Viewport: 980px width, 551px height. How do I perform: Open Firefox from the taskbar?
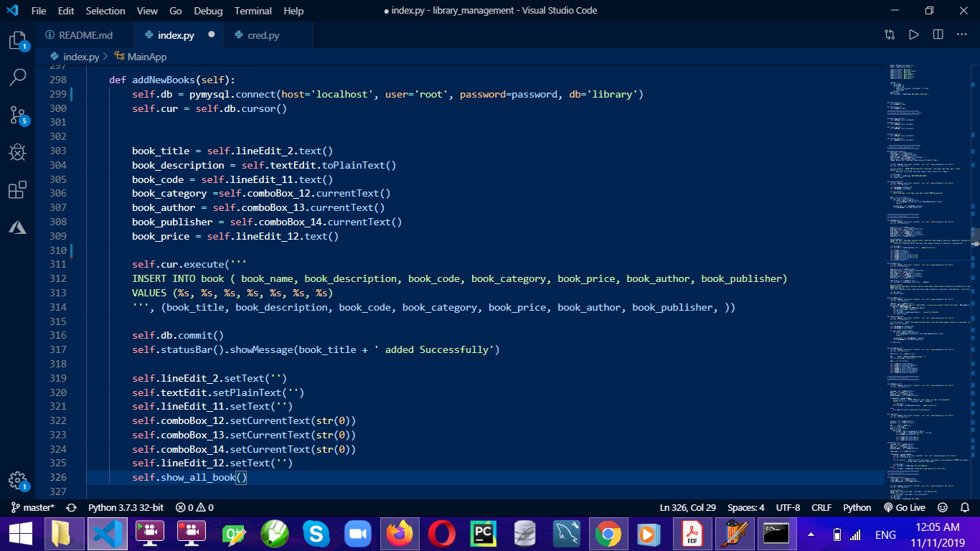coord(400,534)
